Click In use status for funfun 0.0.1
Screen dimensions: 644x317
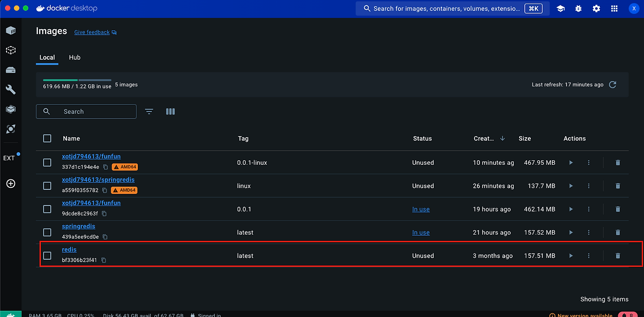coord(421,209)
